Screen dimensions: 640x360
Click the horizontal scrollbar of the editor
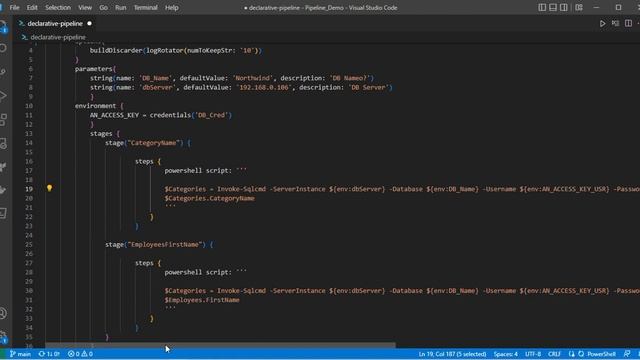point(220,345)
